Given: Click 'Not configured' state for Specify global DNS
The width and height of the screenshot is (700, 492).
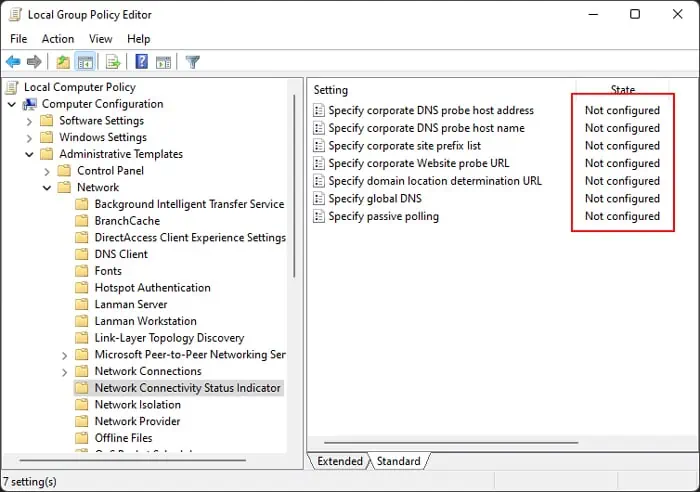Looking at the screenshot, I should [x=622, y=199].
